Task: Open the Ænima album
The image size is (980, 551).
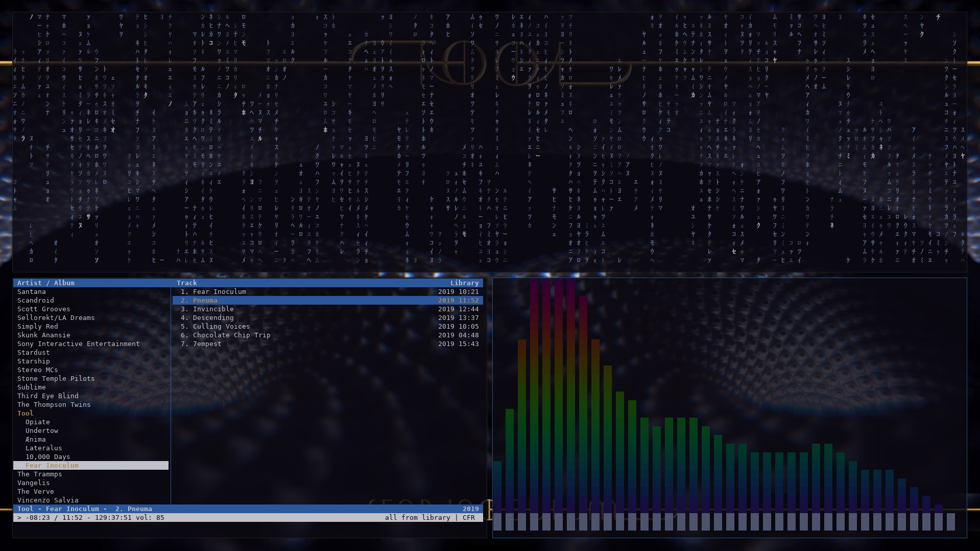Action: 35,440
